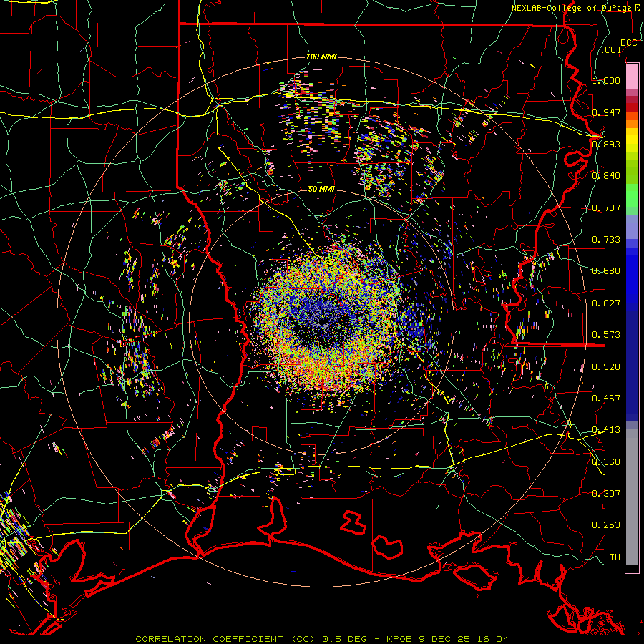The height and width of the screenshot is (644, 644).
Task: Select the 0.893 scale value
Action: point(606,144)
